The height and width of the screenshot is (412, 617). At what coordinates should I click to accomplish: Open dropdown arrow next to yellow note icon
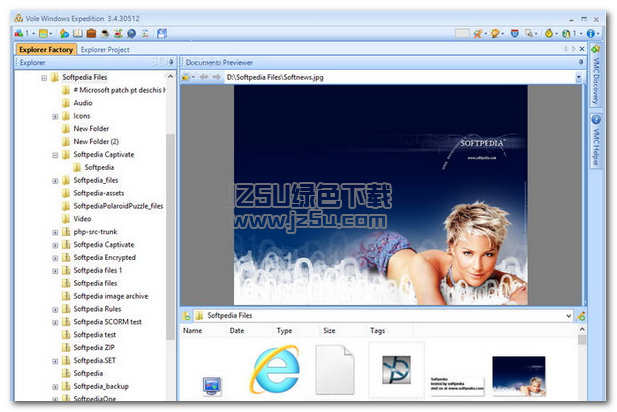click(50, 34)
